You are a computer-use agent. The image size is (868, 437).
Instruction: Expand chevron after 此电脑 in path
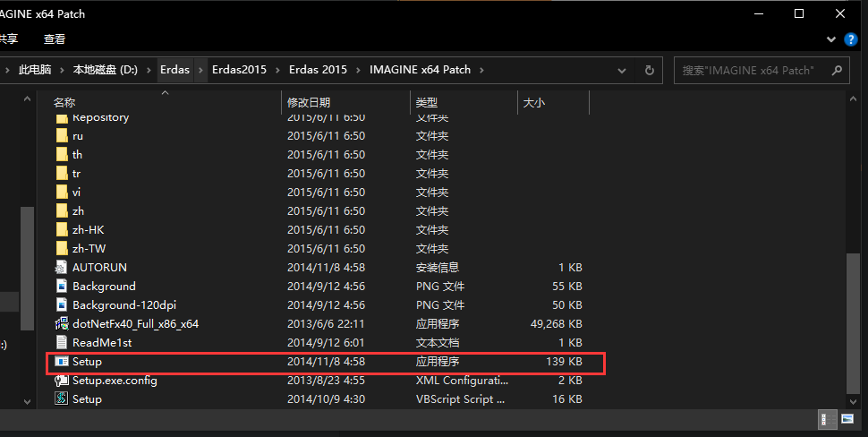tap(63, 70)
